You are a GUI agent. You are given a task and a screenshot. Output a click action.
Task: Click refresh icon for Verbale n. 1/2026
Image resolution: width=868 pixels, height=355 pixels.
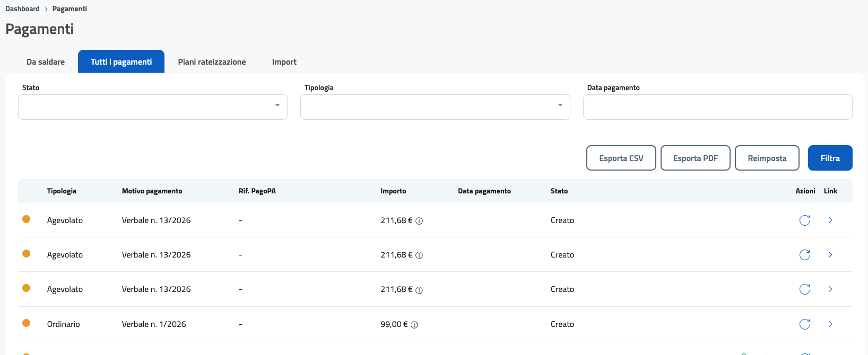(804, 324)
